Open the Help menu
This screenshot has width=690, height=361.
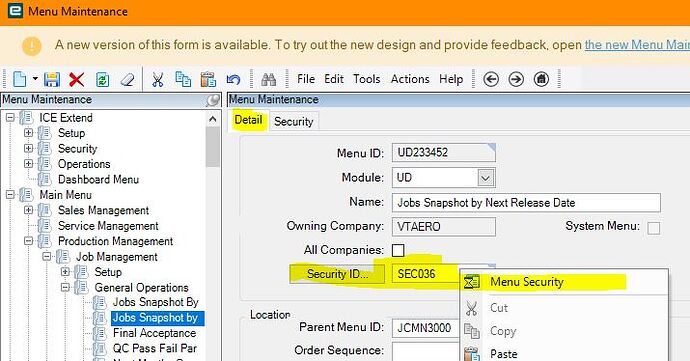451,79
